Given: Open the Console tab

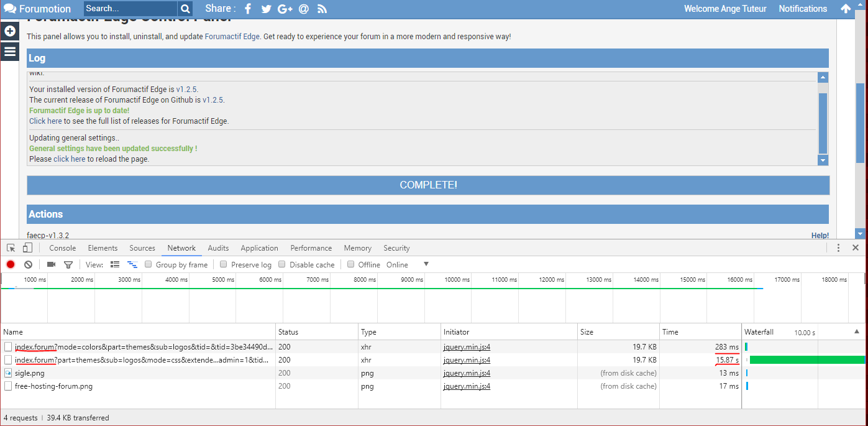Looking at the screenshot, I should pos(63,248).
